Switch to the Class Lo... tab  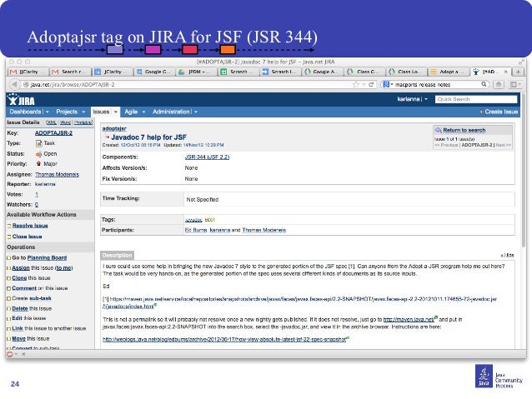(x=407, y=72)
